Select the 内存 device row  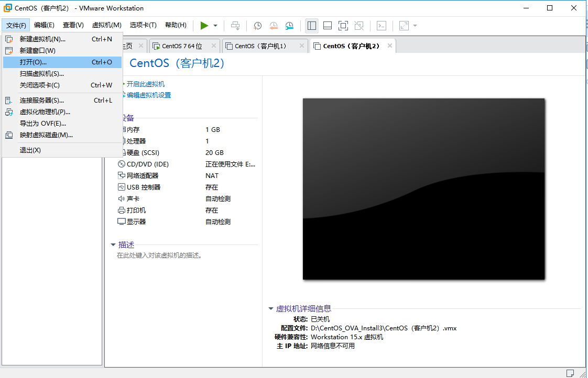tap(188, 130)
